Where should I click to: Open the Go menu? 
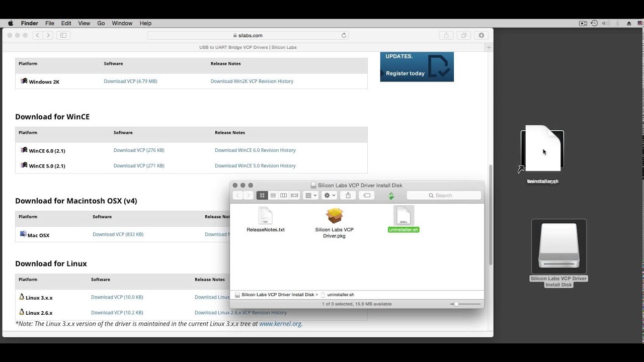click(101, 23)
